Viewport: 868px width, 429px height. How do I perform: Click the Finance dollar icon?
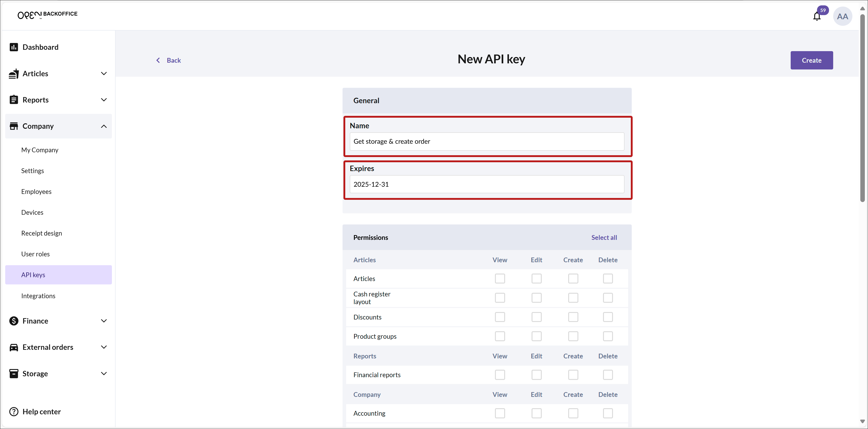coord(14,321)
